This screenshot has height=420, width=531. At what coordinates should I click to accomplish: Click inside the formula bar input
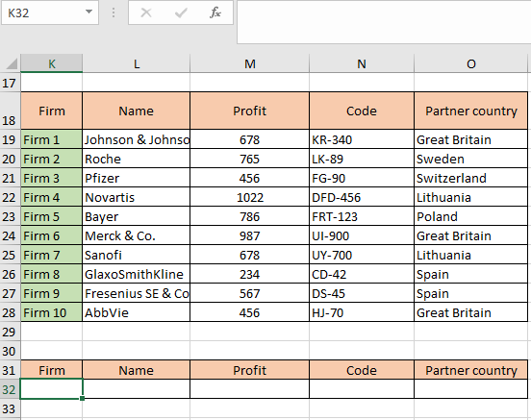pyautogui.click(x=384, y=22)
